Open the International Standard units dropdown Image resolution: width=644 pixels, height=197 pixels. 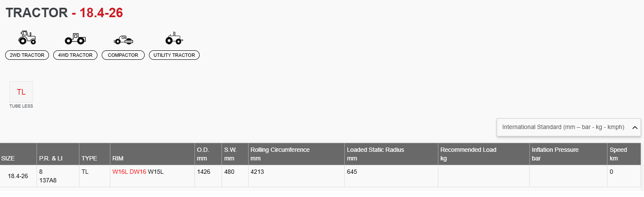tap(569, 127)
